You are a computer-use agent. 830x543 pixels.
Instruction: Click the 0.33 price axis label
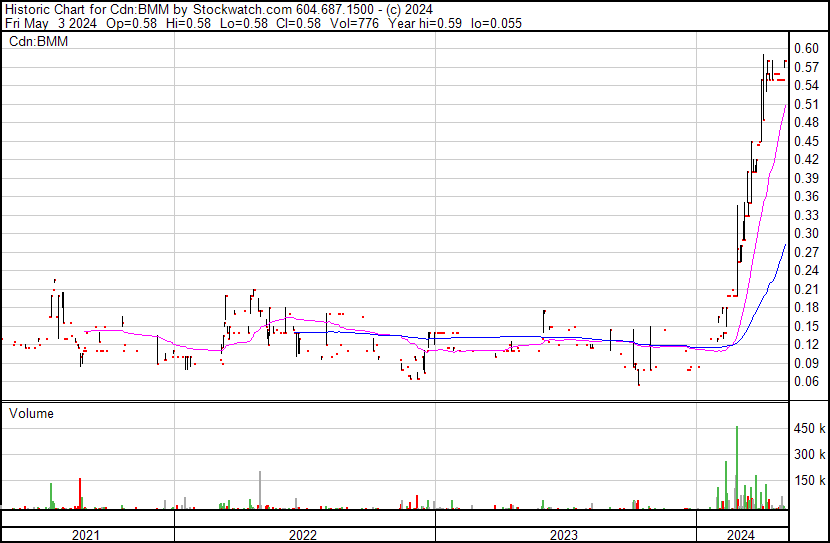pyautogui.click(x=807, y=215)
